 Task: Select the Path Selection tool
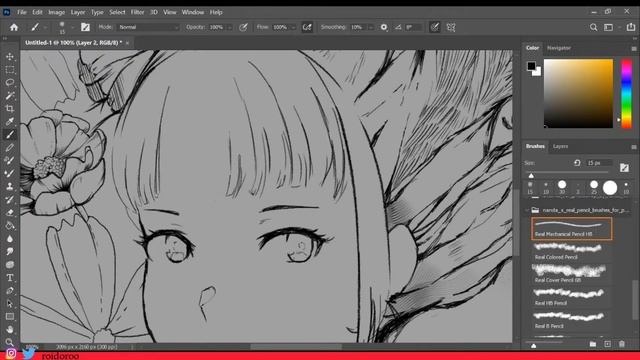pos(10,304)
